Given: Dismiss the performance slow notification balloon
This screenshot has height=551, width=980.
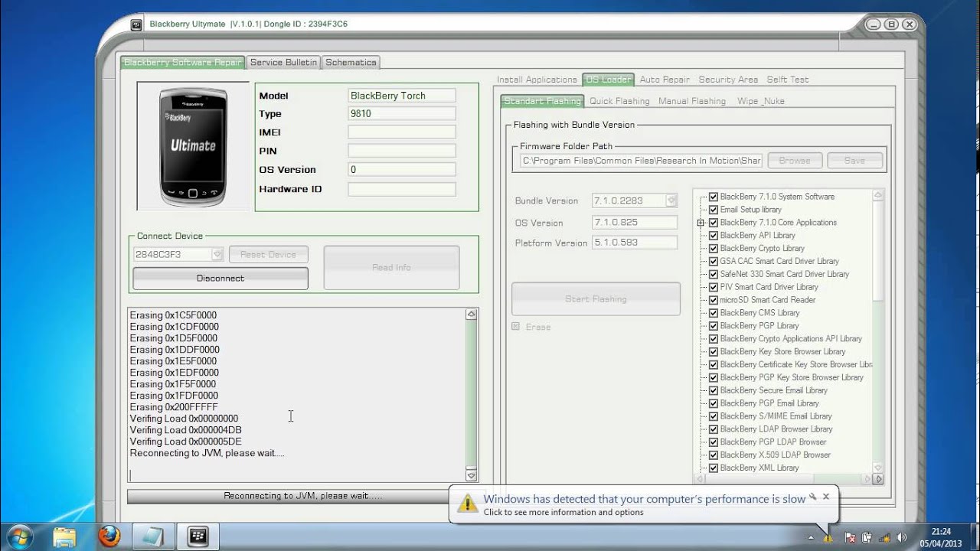Looking at the screenshot, I should pyautogui.click(x=826, y=497).
